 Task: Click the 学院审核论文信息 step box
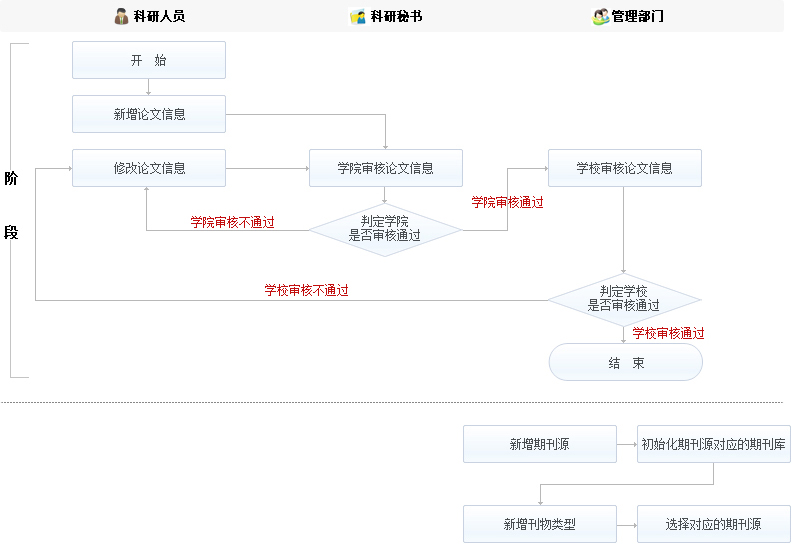coord(385,168)
